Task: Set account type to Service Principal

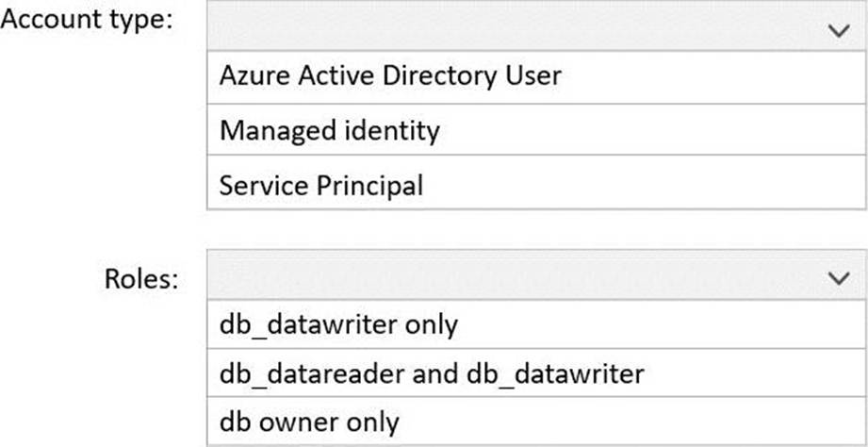Action: 321,184
